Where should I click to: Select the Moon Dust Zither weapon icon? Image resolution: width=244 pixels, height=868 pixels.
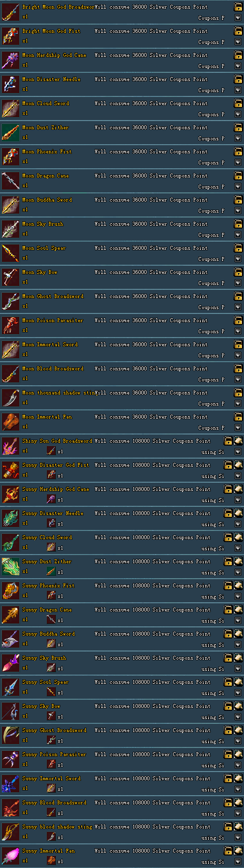click(x=10, y=133)
